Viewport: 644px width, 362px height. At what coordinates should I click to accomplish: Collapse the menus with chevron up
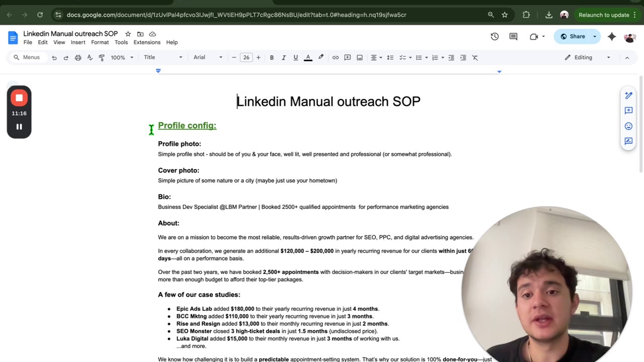(x=627, y=57)
